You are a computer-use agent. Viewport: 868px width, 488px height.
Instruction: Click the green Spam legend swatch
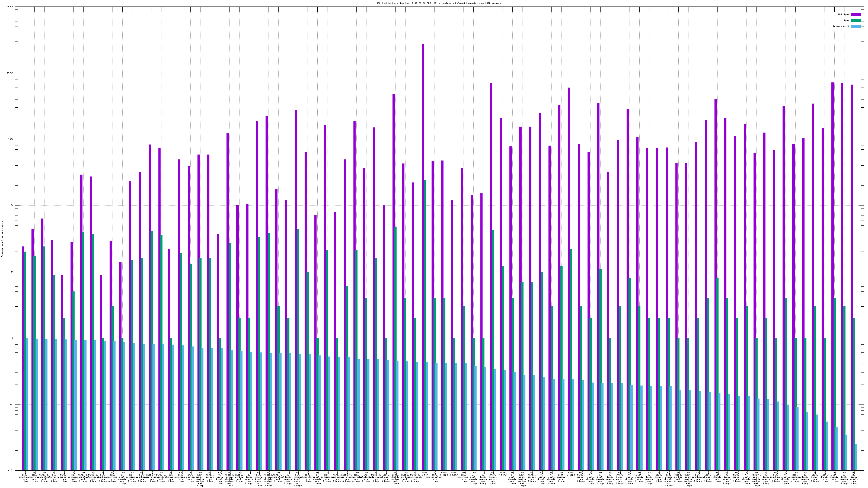(x=856, y=21)
